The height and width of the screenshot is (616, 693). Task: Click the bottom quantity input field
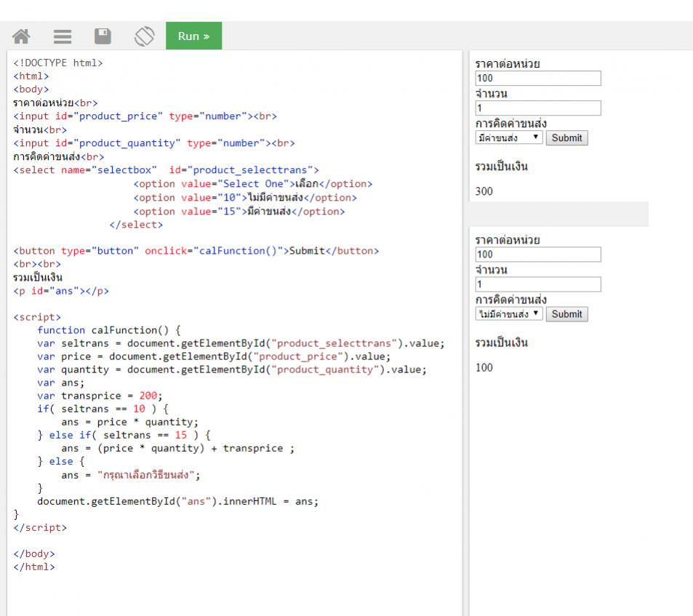[x=537, y=284]
